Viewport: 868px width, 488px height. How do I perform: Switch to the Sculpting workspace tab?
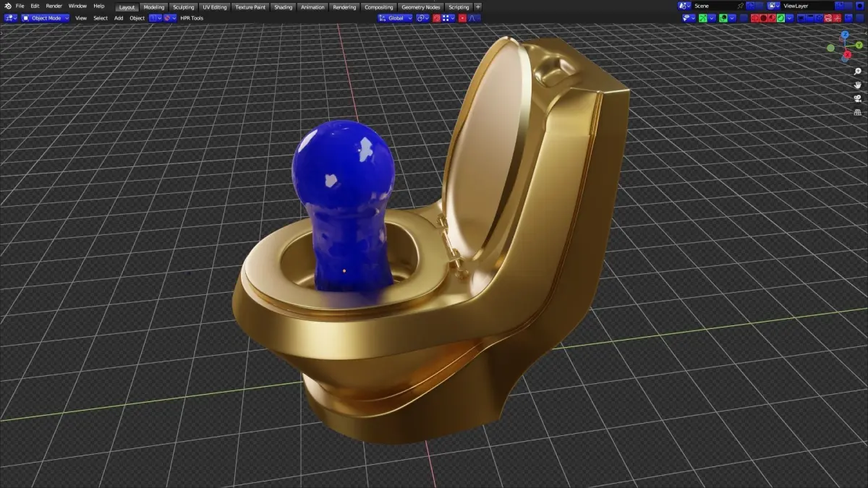184,7
